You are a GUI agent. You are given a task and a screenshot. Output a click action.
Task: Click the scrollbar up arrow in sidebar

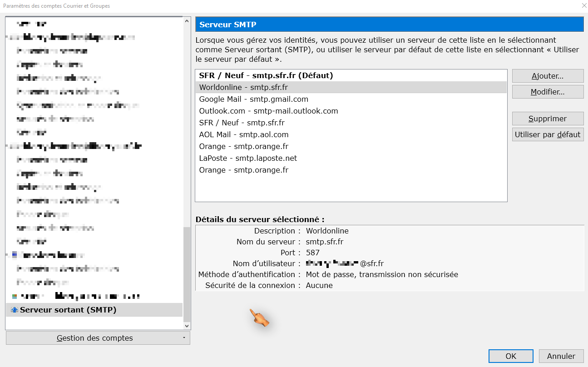pos(186,20)
